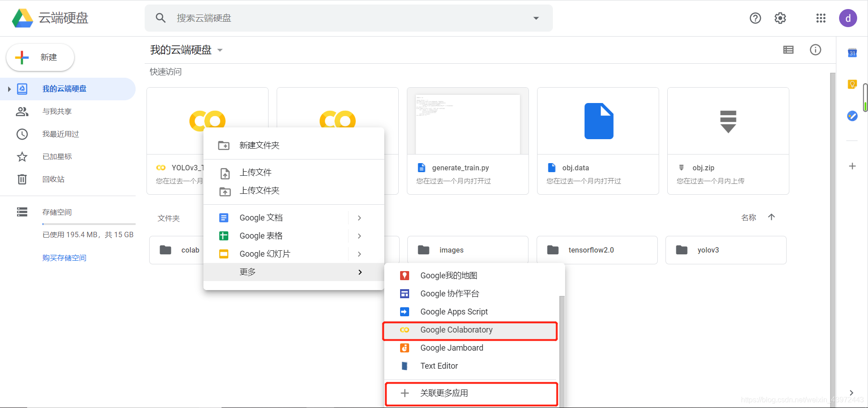Image resolution: width=868 pixels, height=408 pixels.
Task: Select Google Jamboard
Action: (472, 348)
